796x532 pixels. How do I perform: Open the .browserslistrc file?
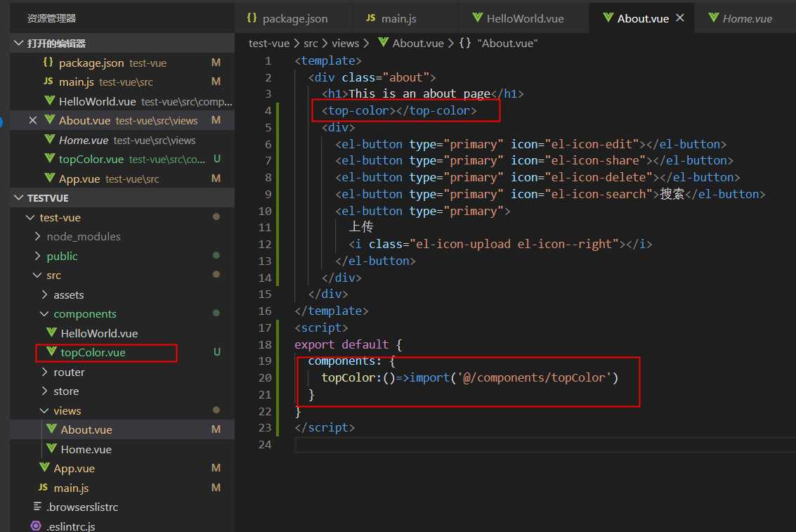pos(122,507)
